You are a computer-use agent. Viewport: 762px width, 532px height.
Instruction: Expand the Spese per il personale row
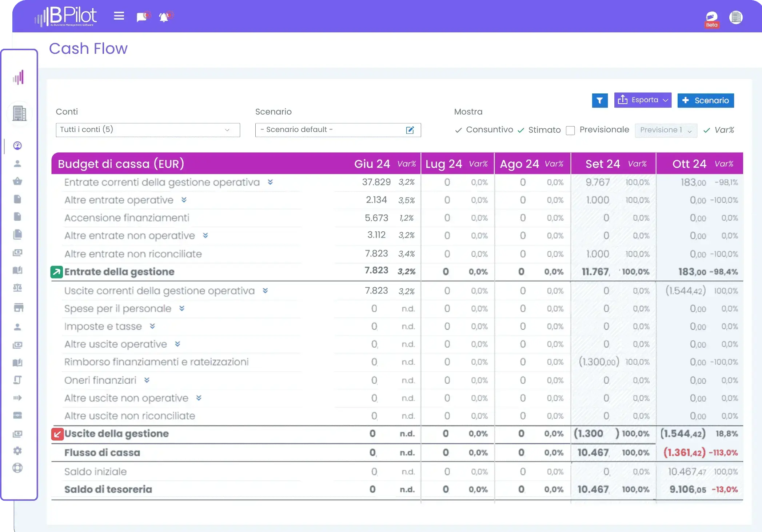[x=182, y=308]
